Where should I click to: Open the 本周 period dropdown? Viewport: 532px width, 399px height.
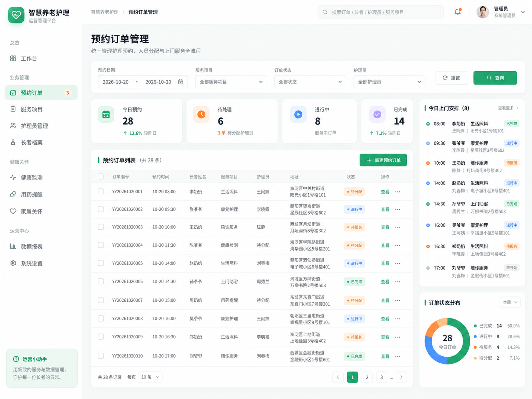[x=510, y=302]
